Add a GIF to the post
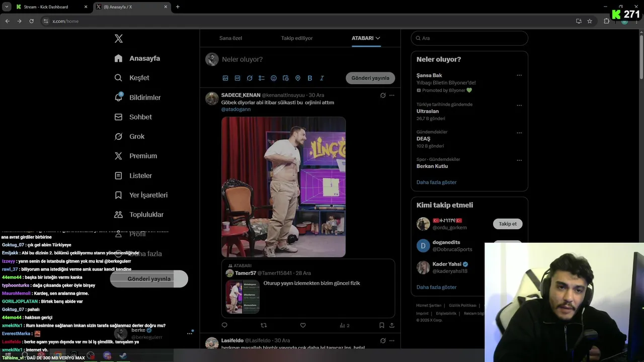Viewport: 644px width, 362px height. (x=237, y=78)
